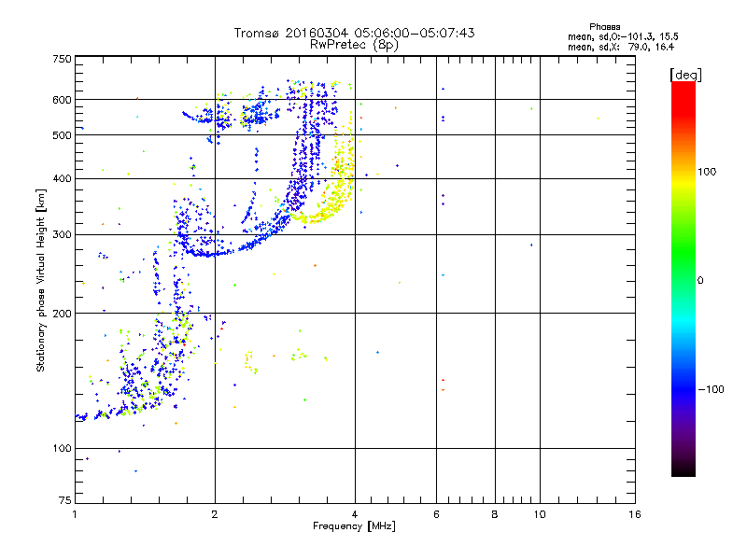The height and width of the screenshot is (560, 747).
Task: Click the 'Stationary phase Virtual Height [km]' y-axis label
Action: 40,280
